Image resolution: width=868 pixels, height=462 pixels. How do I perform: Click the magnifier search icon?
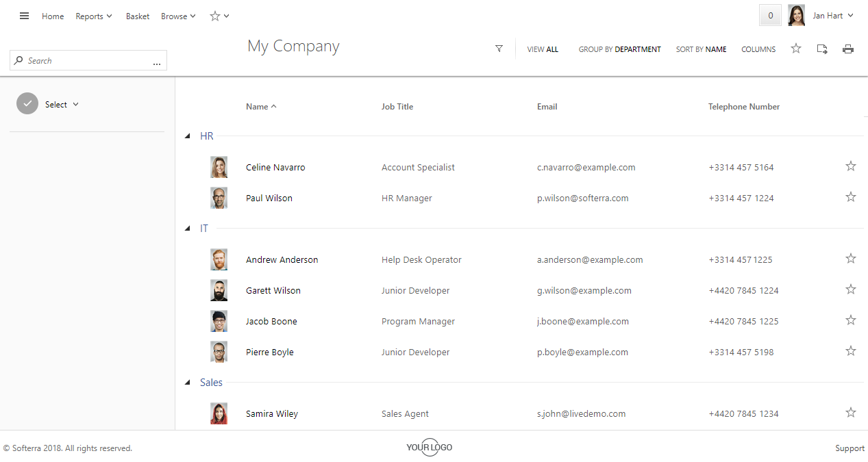[18, 60]
